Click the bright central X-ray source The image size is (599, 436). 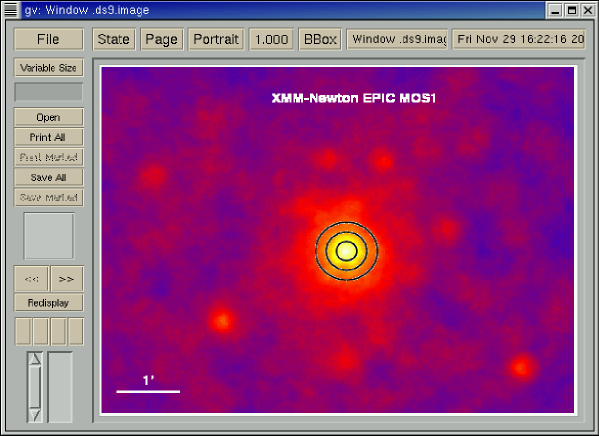(346, 251)
